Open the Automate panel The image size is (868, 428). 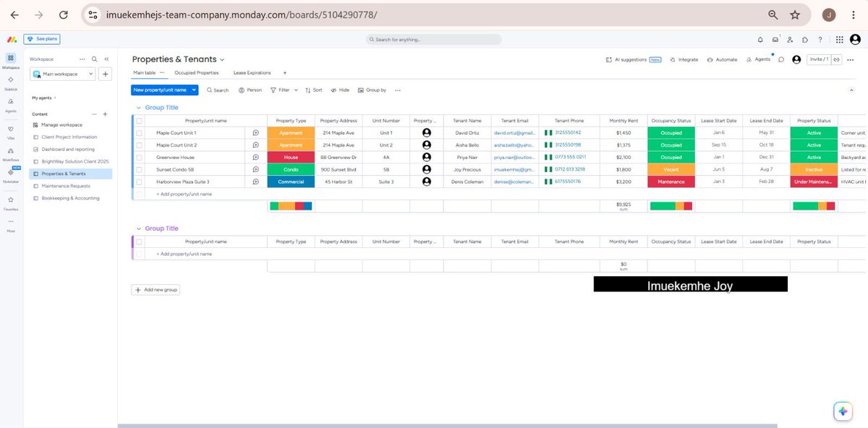coord(723,59)
